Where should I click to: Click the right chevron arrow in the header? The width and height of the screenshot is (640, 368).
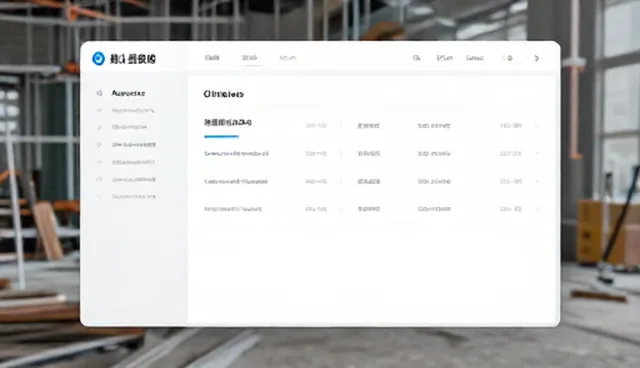pyautogui.click(x=537, y=58)
